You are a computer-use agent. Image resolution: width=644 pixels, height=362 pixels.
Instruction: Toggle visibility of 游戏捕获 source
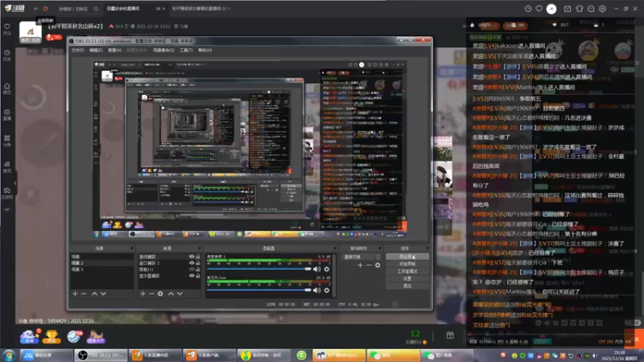tap(192, 257)
